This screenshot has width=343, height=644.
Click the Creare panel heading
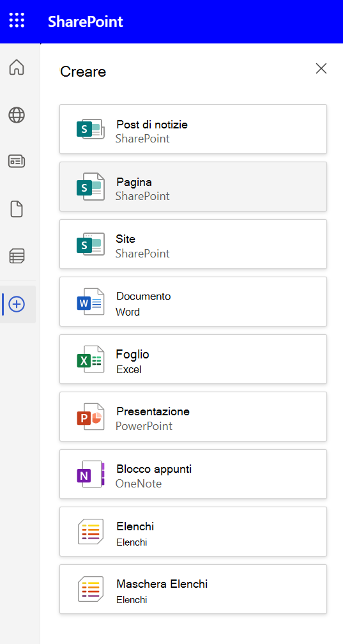(x=83, y=72)
